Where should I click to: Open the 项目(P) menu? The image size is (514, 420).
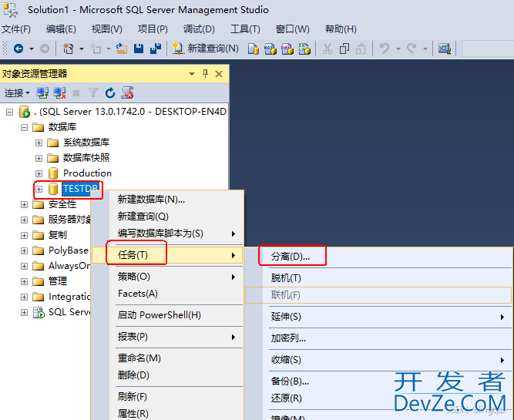153,29
